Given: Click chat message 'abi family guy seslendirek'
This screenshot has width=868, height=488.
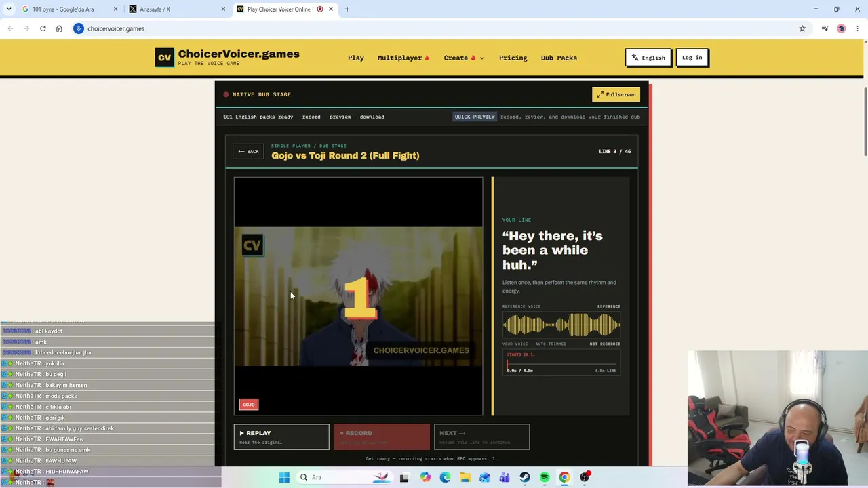Looking at the screenshot, I should (79, 428).
